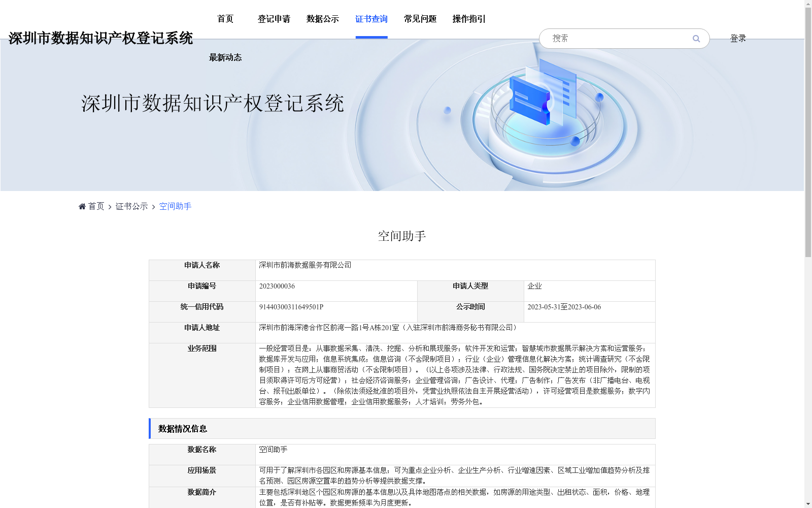Viewport: 812px width, 508px height.
Task: Click the 数据简介 label cell
Action: (202, 497)
